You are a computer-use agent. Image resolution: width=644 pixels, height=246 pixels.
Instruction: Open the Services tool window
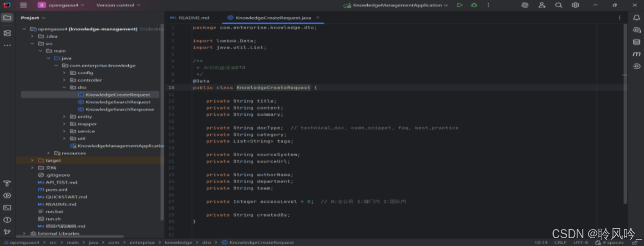7,195
